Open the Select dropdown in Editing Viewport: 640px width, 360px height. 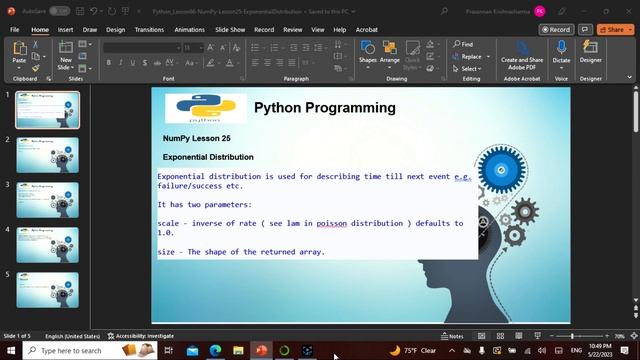[x=467, y=69]
